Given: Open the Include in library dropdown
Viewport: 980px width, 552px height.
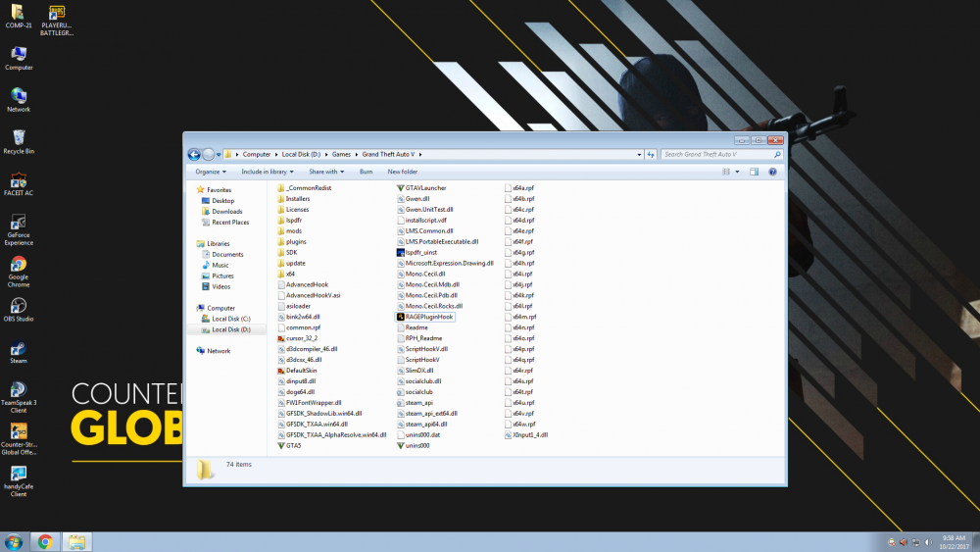Looking at the screenshot, I should pos(267,172).
